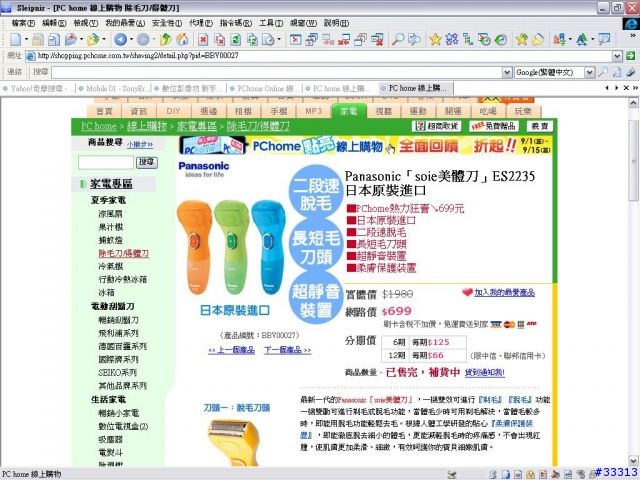
Task: Open 編輯(E) menu
Action: pos(54,23)
